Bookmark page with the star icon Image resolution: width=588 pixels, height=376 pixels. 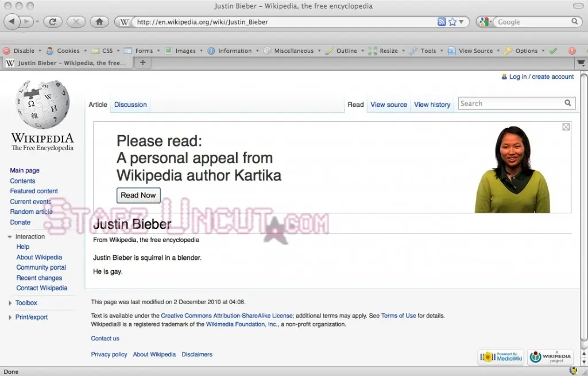point(452,22)
